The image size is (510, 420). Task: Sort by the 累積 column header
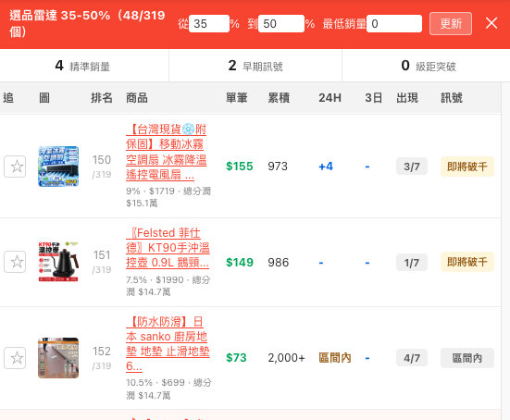[279, 97]
